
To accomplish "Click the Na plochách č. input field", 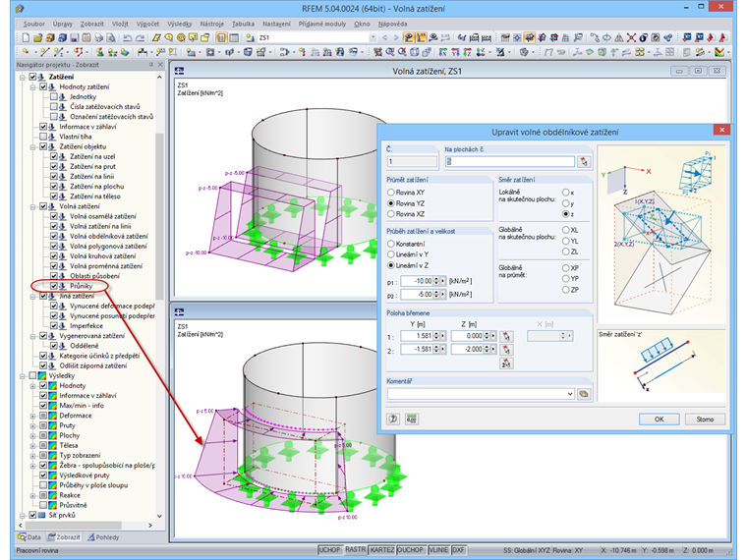I will 510,162.
